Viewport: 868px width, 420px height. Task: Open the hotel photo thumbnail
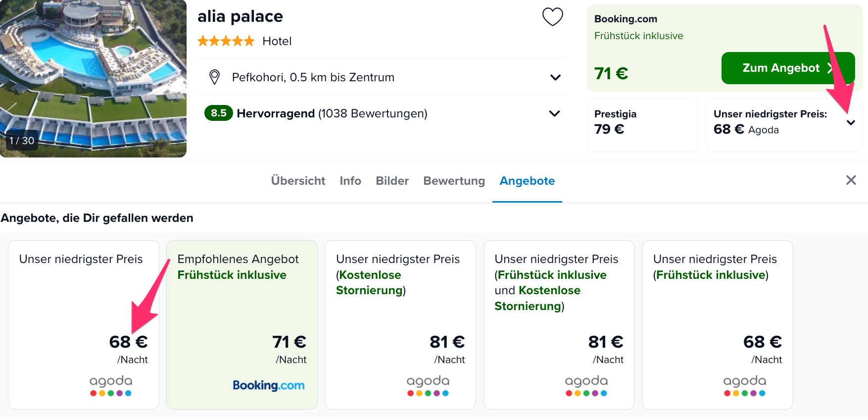point(93,78)
